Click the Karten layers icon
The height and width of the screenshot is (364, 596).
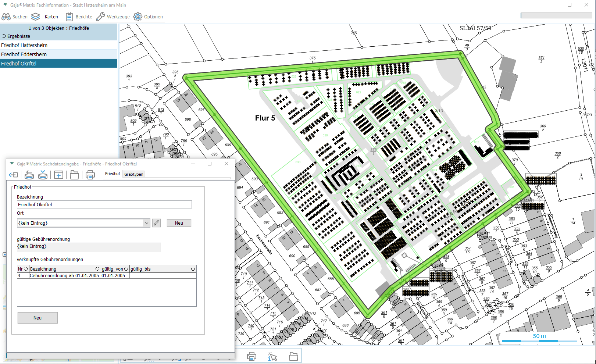36,17
